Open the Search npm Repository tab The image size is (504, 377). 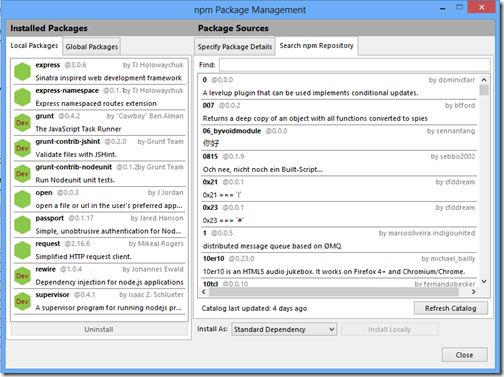point(316,46)
